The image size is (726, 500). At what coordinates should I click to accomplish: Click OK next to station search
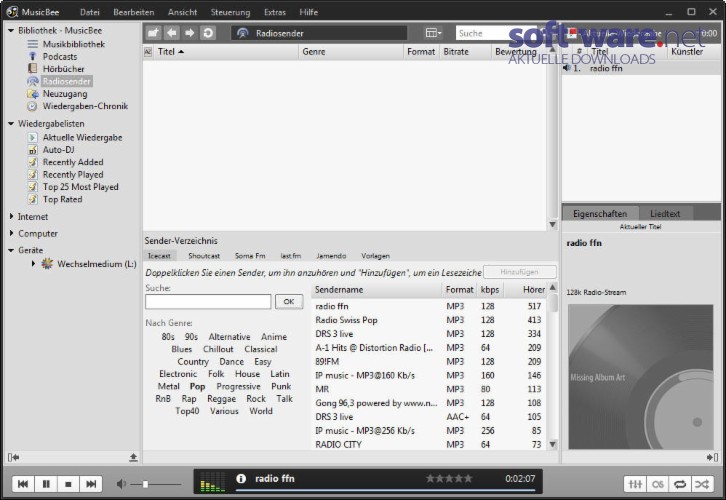click(289, 301)
